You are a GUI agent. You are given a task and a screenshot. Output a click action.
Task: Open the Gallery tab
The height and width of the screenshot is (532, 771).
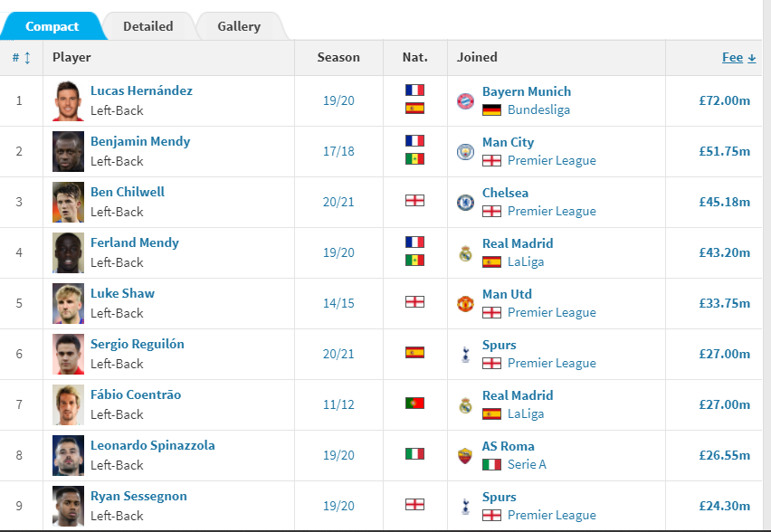click(x=239, y=26)
